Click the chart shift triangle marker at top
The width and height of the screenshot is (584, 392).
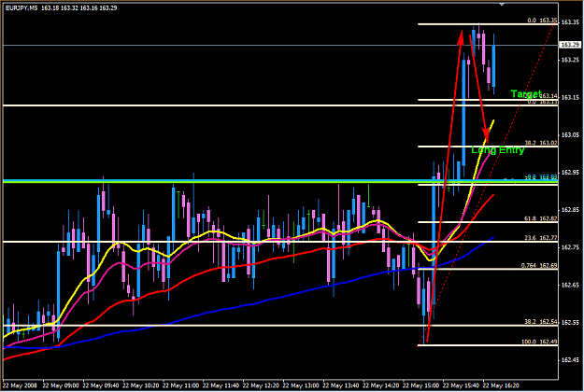coord(502,4)
